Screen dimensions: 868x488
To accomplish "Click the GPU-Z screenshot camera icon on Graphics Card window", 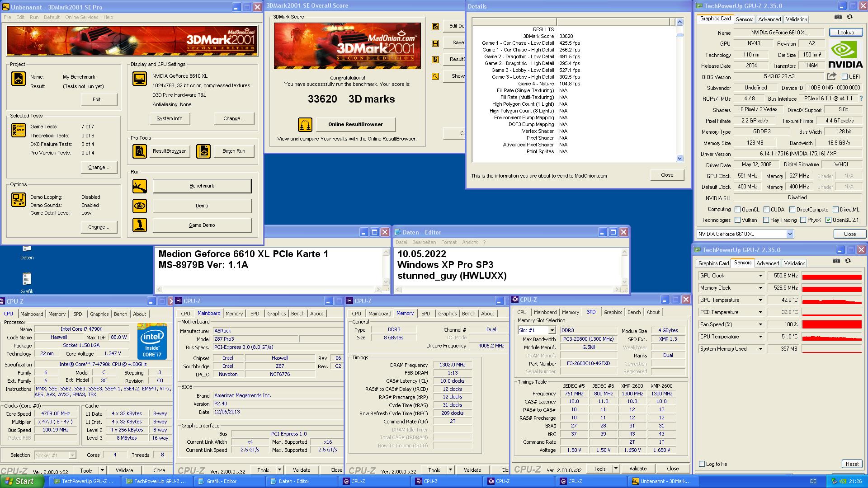I will point(838,17).
